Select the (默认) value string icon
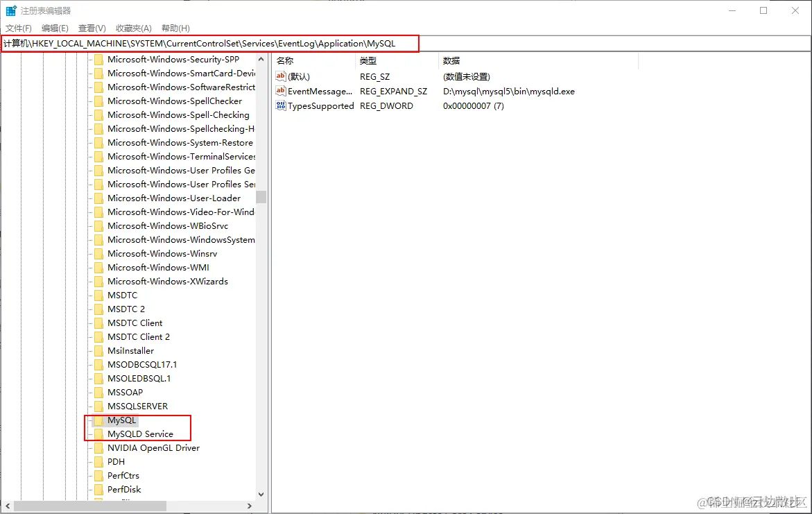 tap(281, 76)
